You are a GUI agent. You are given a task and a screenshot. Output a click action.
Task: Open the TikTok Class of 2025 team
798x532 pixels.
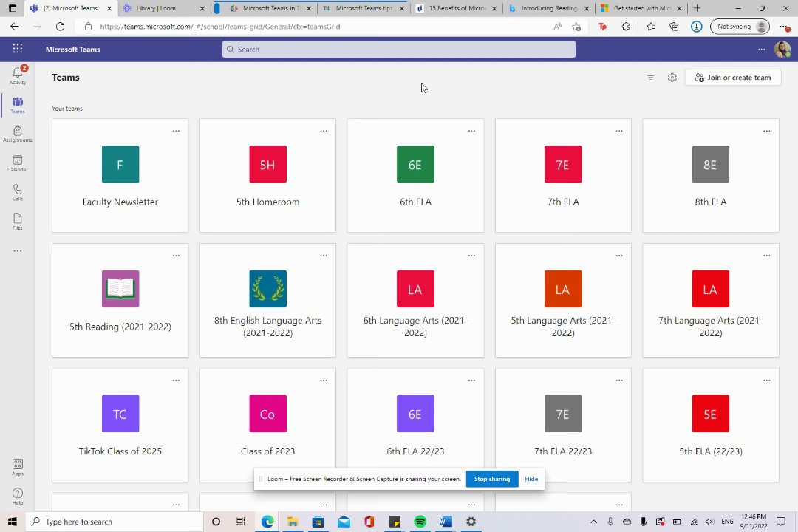tap(120, 425)
